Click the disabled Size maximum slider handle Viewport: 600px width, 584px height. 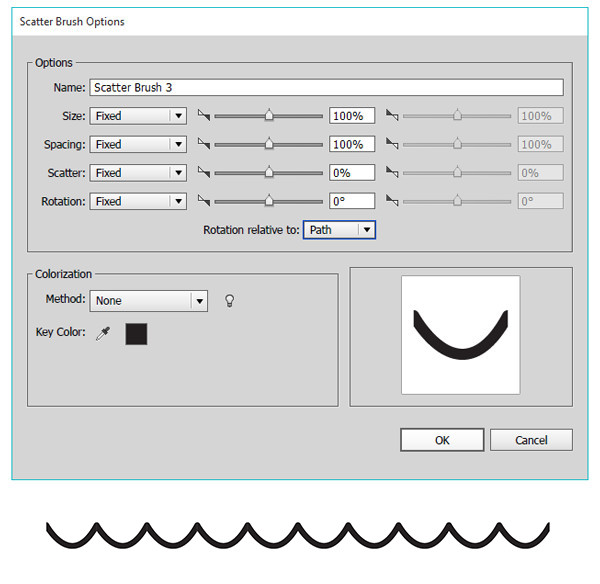[x=457, y=114]
